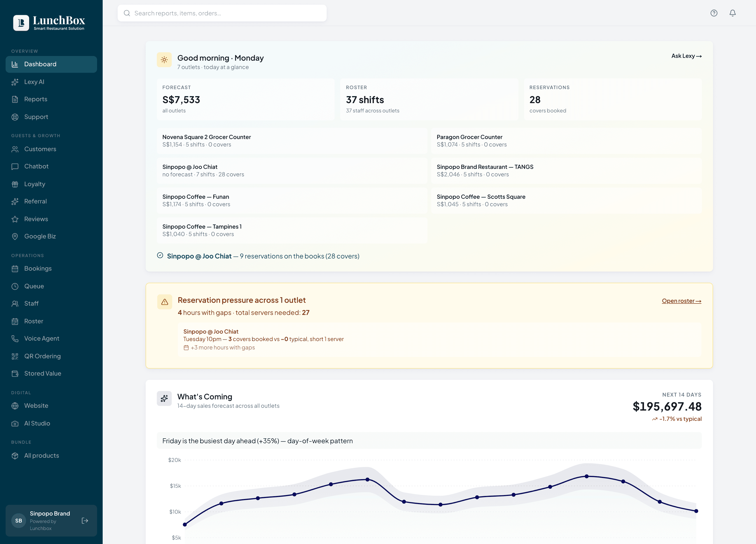Viewport: 756px width, 544px height.
Task: Click the LunchBox logo icon
Action: (21, 23)
